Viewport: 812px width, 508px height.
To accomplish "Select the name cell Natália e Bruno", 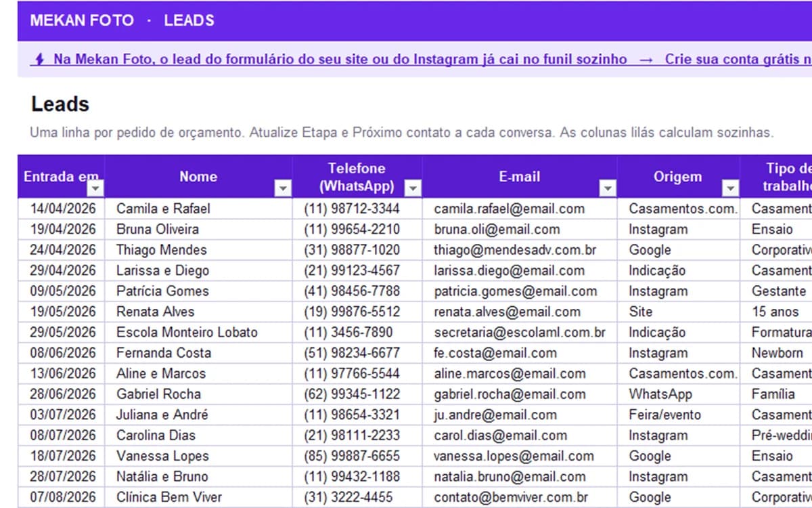I will 198,476.
